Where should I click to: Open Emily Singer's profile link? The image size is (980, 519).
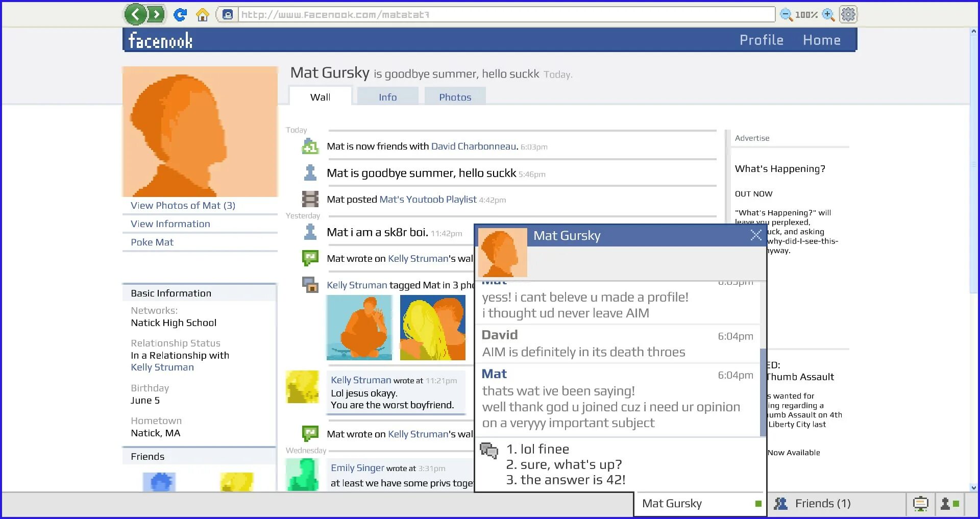pos(357,467)
